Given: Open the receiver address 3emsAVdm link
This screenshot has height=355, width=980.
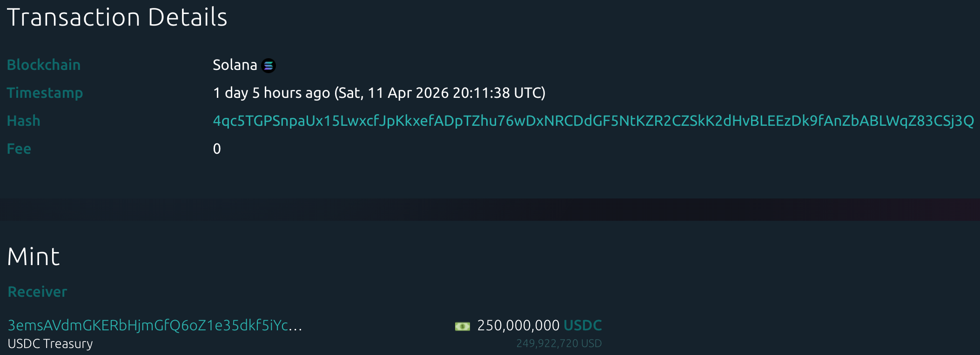Looking at the screenshot, I should pyautogui.click(x=148, y=325).
